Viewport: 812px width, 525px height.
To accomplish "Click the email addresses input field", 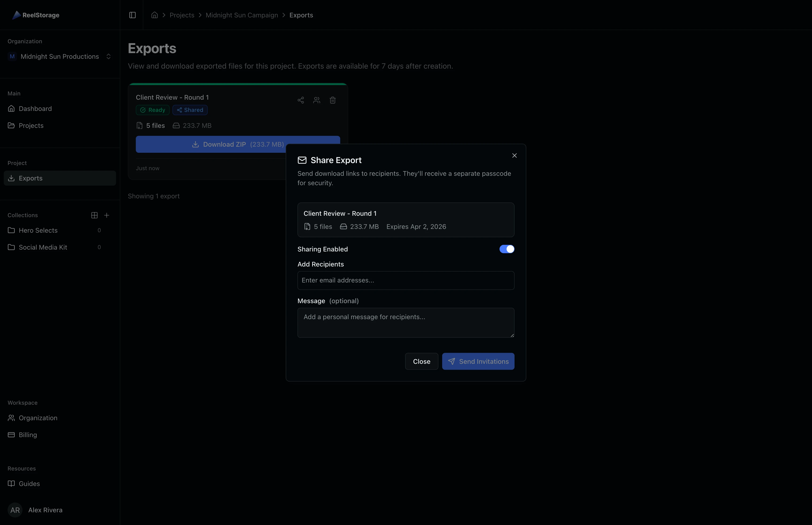I will 405,280.
